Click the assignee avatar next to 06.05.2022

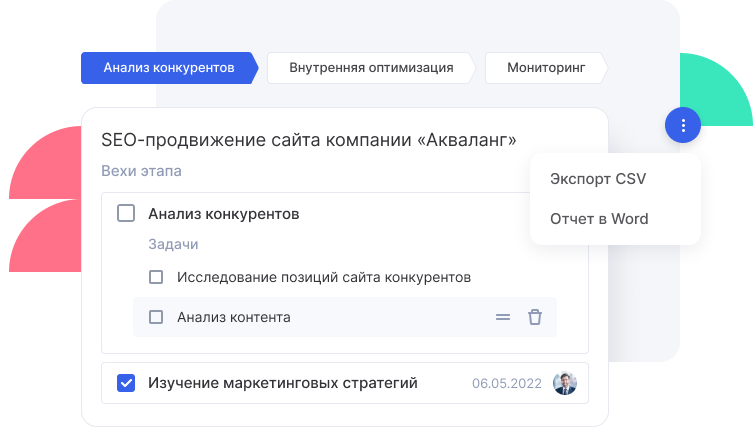pyautogui.click(x=565, y=383)
